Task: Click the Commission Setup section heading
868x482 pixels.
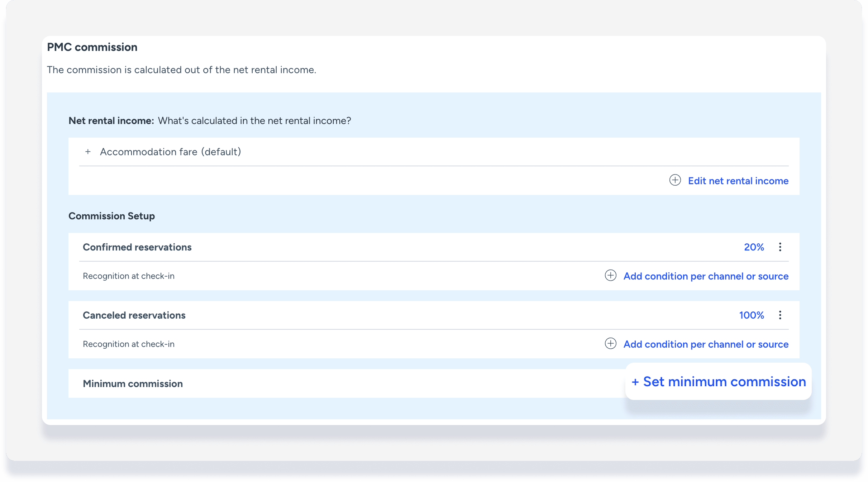Action: click(x=111, y=216)
